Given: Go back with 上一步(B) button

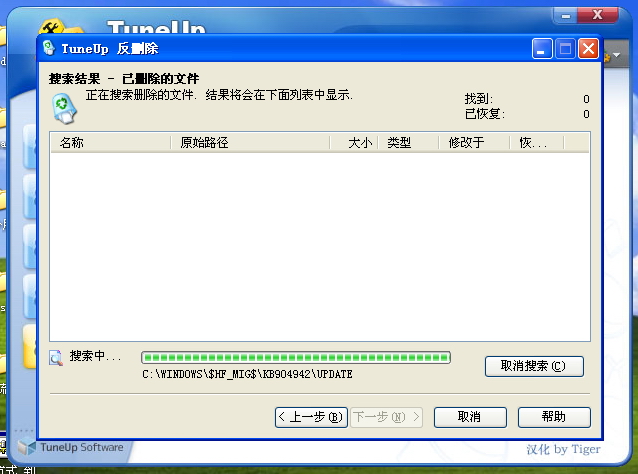Looking at the screenshot, I should [311, 417].
